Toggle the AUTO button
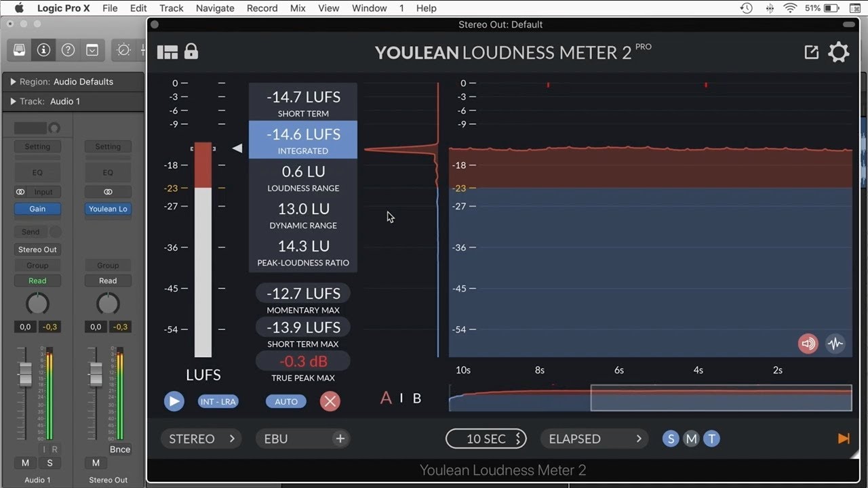 coord(286,401)
